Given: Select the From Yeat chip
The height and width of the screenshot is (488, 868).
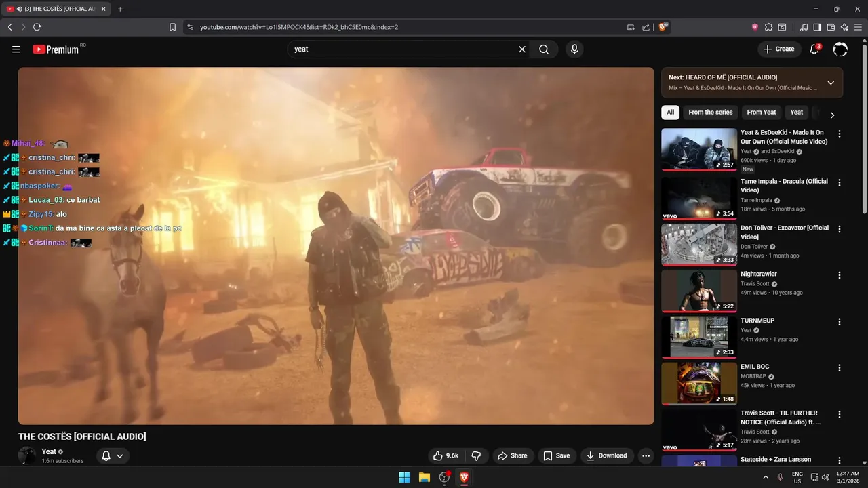Looking at the screenshot, I should tap(762, 113).
